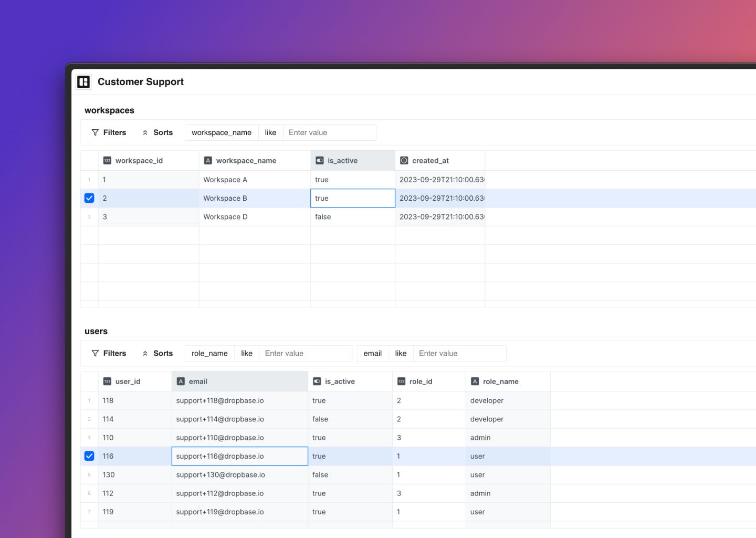Click the app logo icon beside Customer Support

point(84,82)
